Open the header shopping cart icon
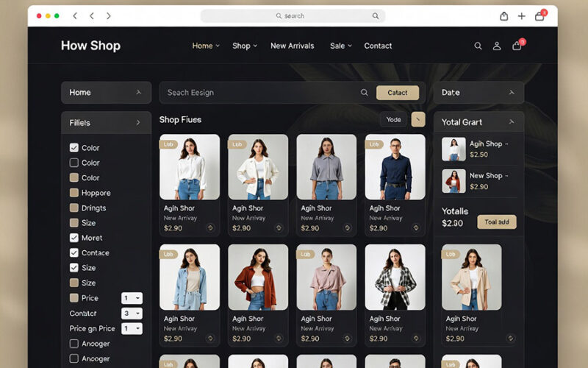Image resolution: width=588 pixels, height=368 pixels. point(517,46)
